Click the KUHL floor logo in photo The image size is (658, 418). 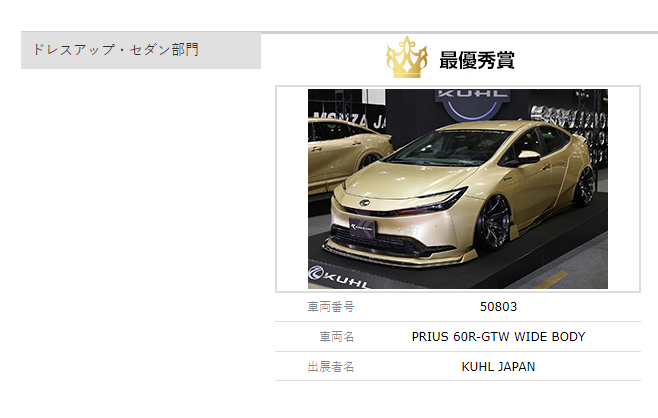tap(339, 278)
